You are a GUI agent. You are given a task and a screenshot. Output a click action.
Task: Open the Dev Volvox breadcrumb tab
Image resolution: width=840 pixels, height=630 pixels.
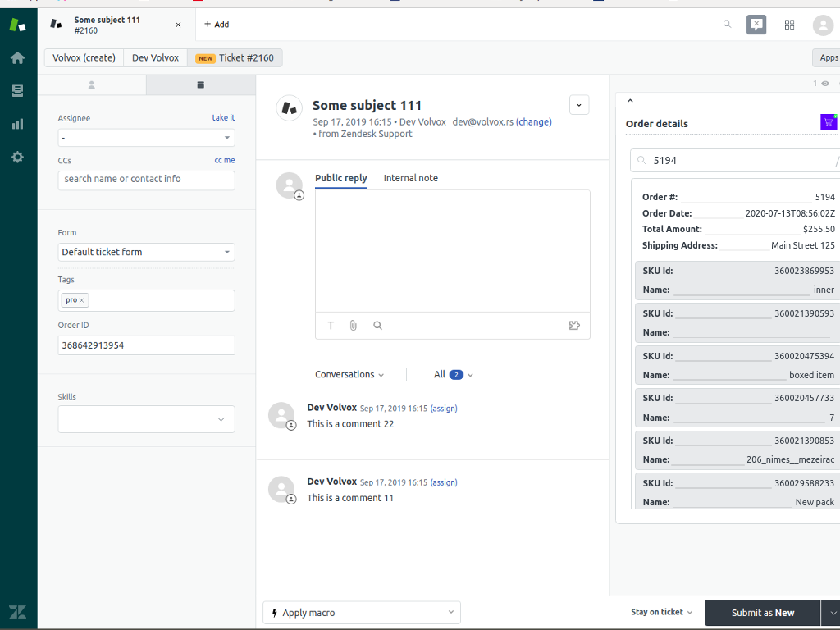click(x=155, y=58)
